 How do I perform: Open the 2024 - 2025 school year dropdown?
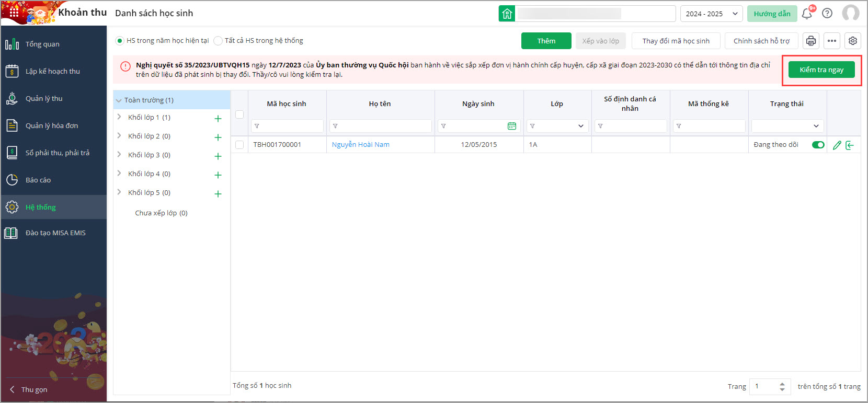coord(712,14)
